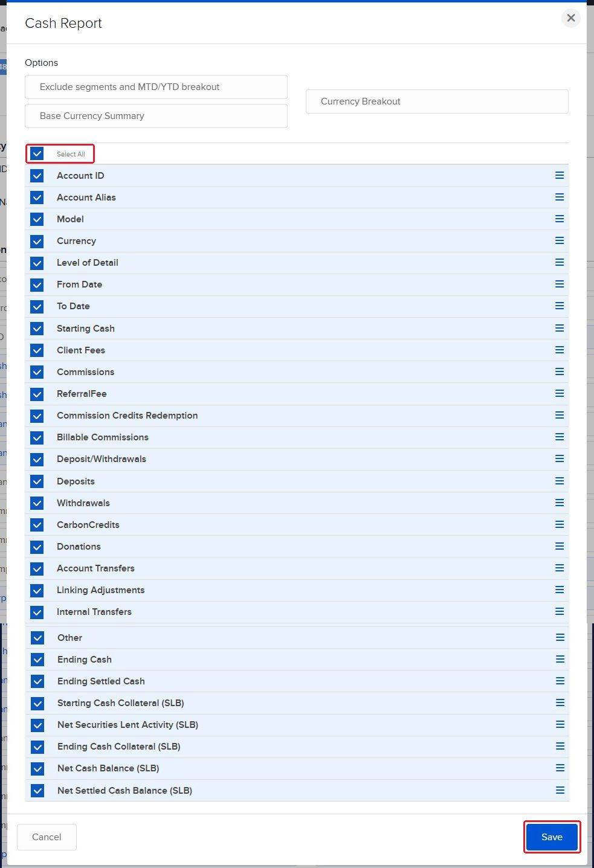Click the Billable Commissions label
This screenshot has height=868, width=594.
pyautogui.click(x=103, y=437)
